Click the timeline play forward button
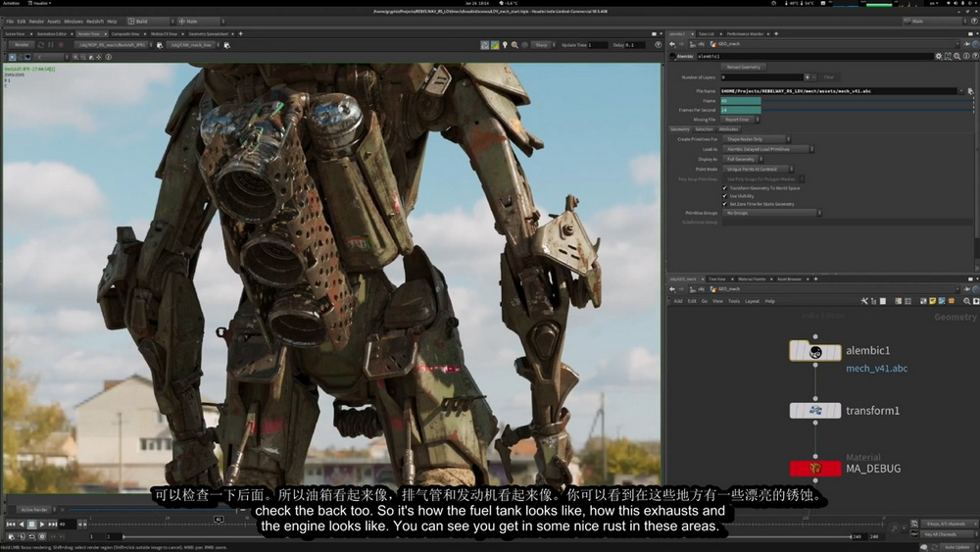 click(42, 525)
